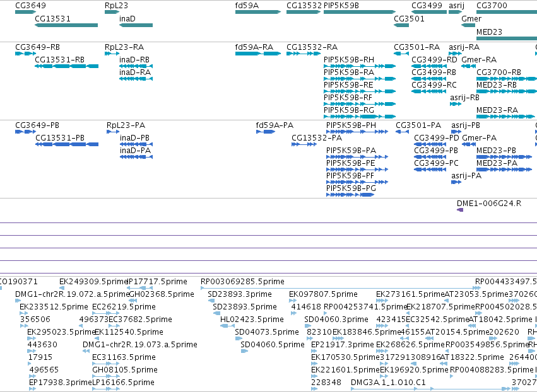Image resolution: width=537 pixels, height=392 pixels.
Task: Click the CG3649 gene label
Action: tap(30, 6)
